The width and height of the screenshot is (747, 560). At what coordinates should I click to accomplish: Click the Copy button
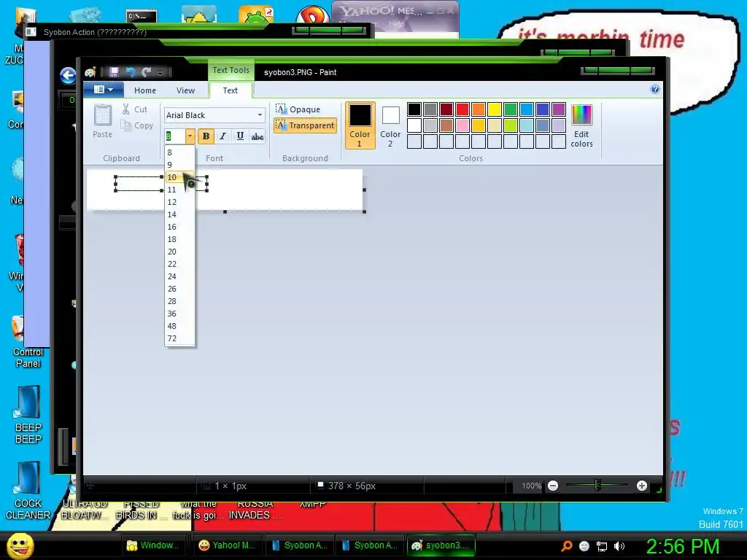pyautogui.click(x=137, y=125)
